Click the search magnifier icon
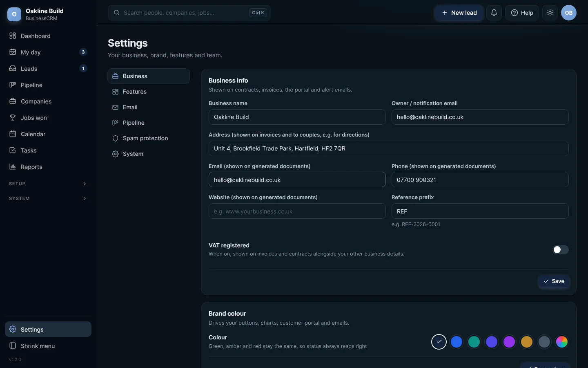Screen dimensions: 588x368 [116, 13]
